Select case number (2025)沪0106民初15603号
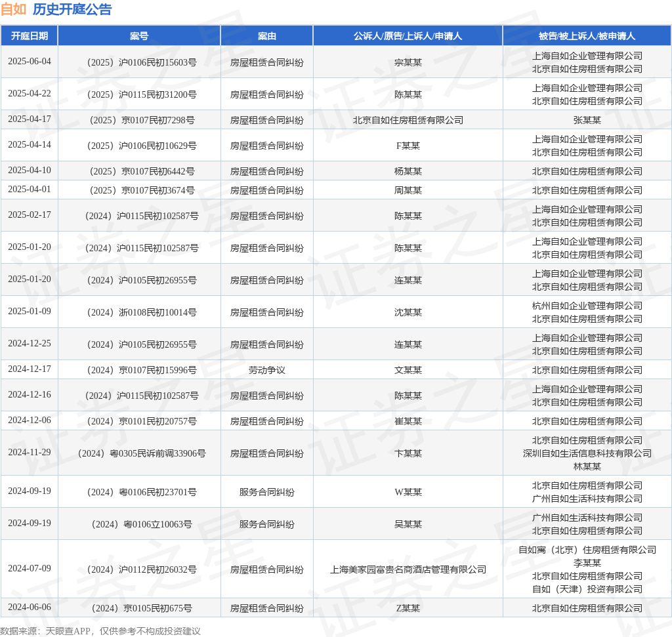Image resolution: width=672 pixels, height=637 pixels. point(142,62)
